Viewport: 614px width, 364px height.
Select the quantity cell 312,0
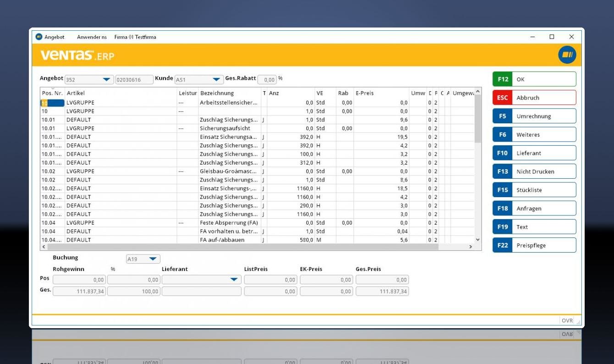point(291,163)
